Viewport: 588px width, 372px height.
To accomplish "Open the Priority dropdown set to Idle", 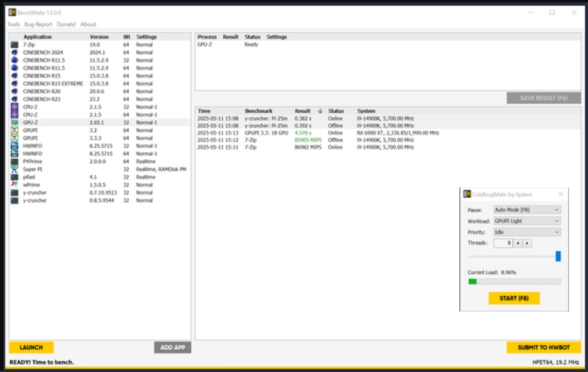I will point(527,232).
